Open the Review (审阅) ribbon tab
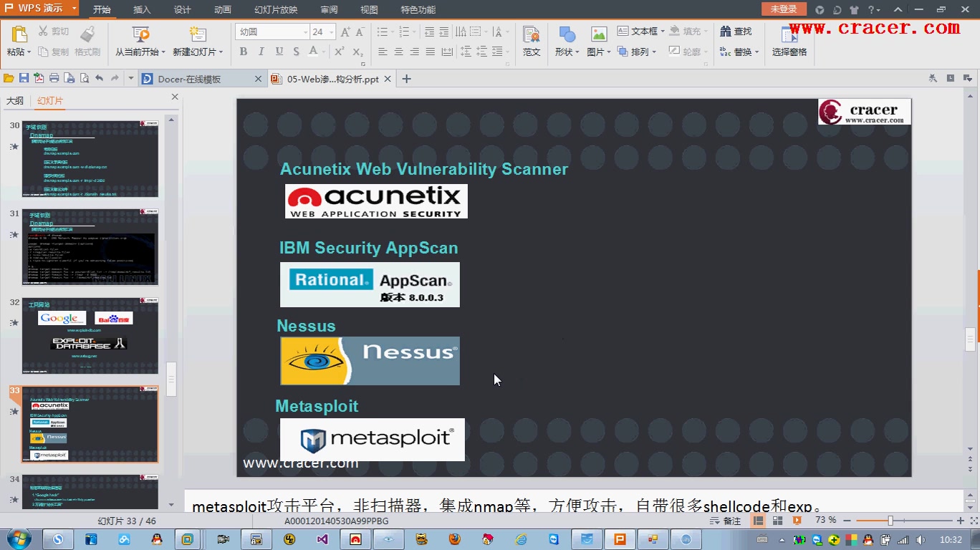This screenshot has height=550, width=980. (329, 9)
